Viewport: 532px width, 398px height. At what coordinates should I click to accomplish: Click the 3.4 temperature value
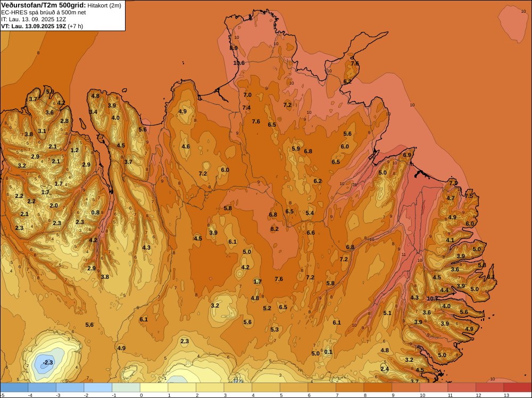(93, 112)
